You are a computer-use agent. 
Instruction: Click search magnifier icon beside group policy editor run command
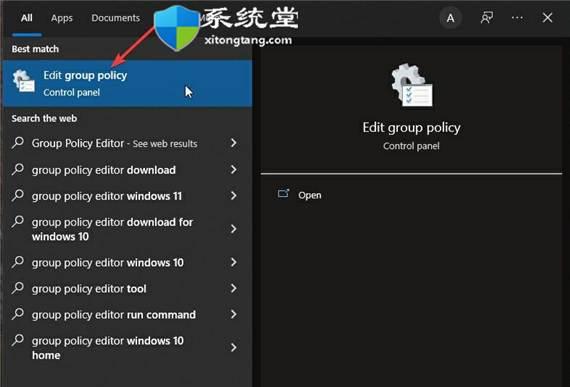pos(17,314)
